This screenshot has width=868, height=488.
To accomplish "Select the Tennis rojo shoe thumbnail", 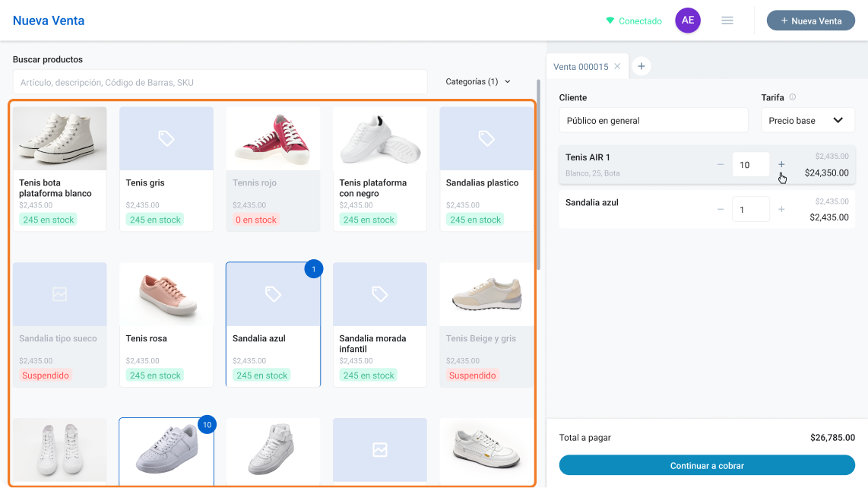I will click(273, 138).
